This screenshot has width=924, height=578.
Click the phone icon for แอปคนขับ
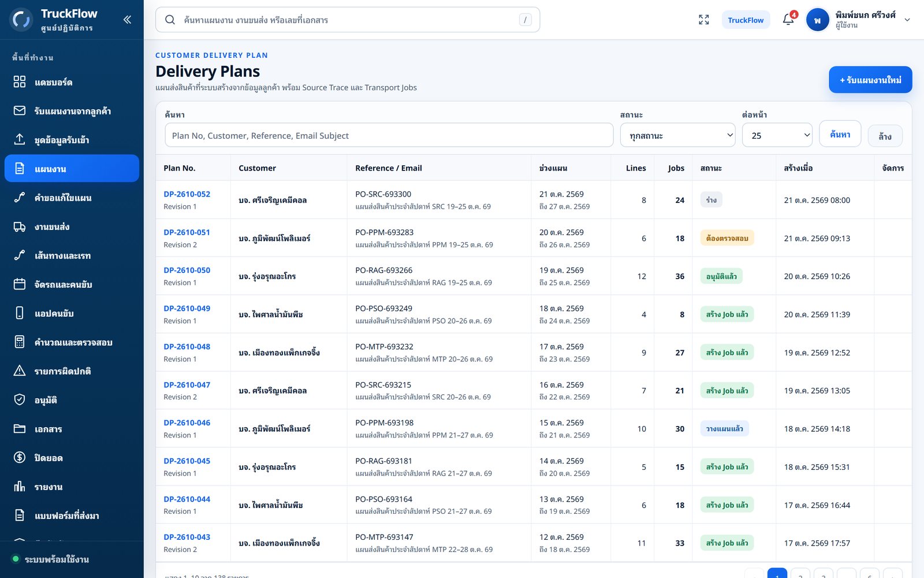point(20,313)
